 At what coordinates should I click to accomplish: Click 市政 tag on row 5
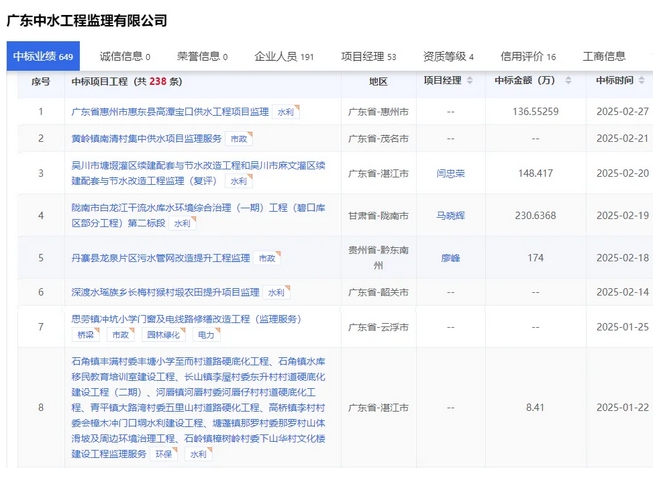point(267,258)
